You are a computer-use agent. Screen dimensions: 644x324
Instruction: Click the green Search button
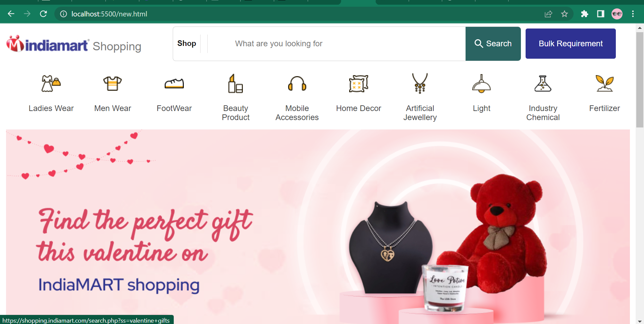click(493, 44)
